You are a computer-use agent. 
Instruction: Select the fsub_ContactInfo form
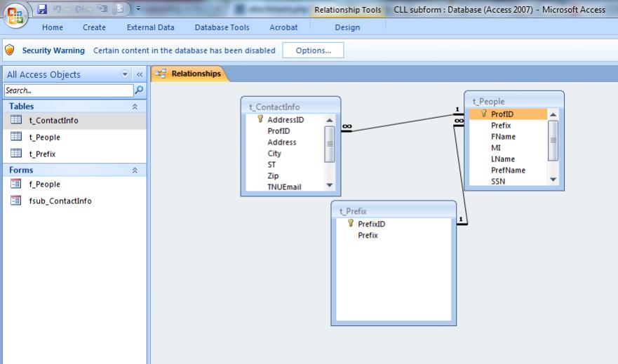74,201
